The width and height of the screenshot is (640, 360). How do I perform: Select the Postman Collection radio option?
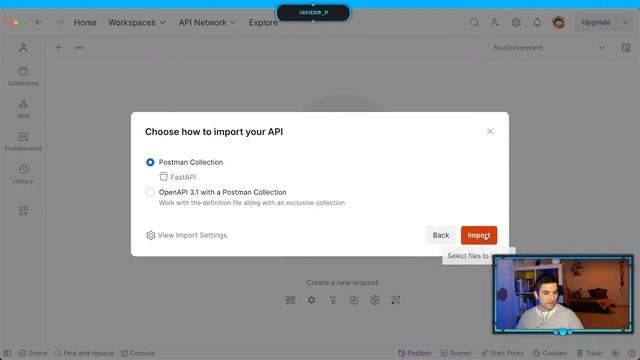click(150, 162)
